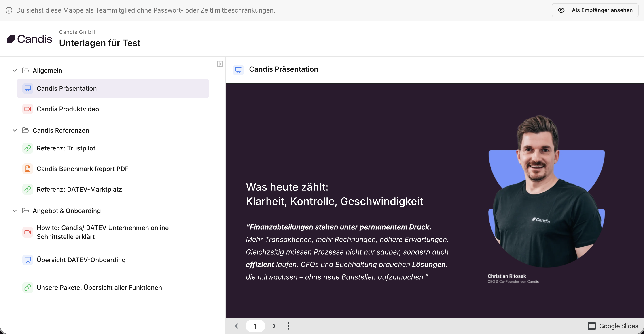The image size is (644, 334).
Task: Collapse the sidebar panel icon
Action: [220, 64]
